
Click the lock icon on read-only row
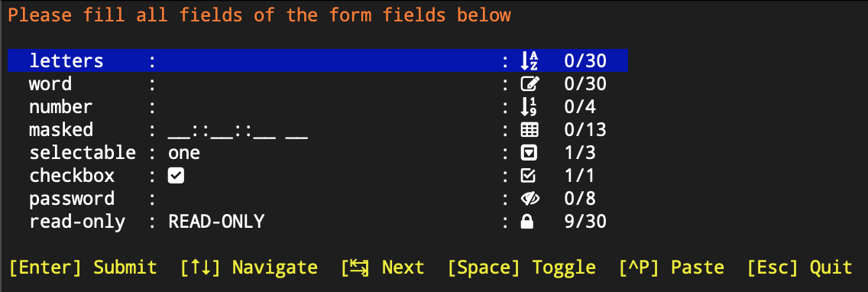click(527, 222)
